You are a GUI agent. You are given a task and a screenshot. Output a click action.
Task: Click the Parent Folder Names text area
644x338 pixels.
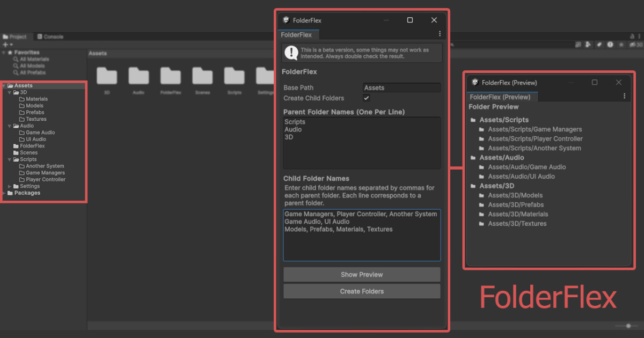[x=362, y=143]
